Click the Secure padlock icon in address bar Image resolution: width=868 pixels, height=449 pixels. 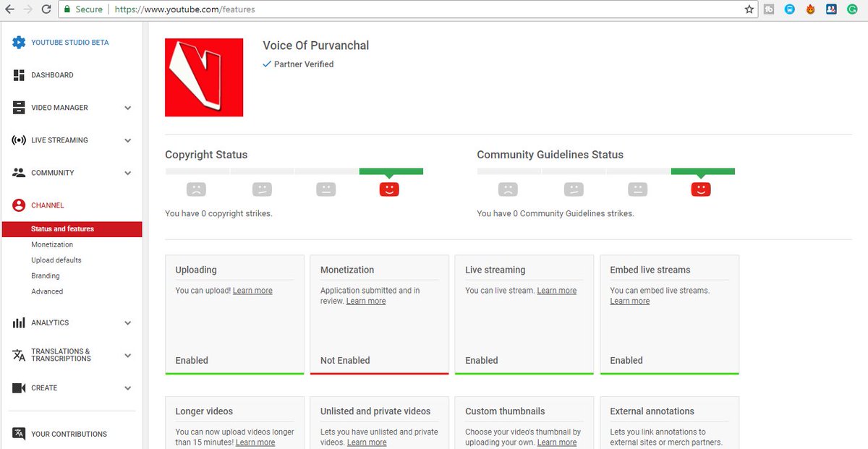67,9
